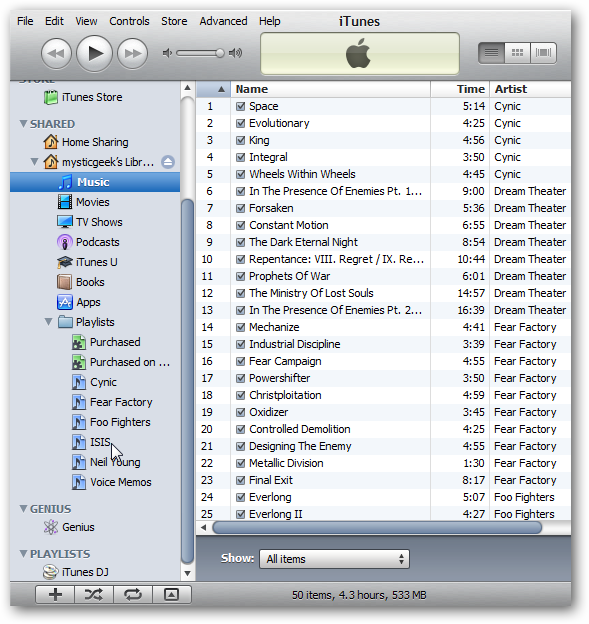
Task: Skip to next track button
Action: coord(133,53)
